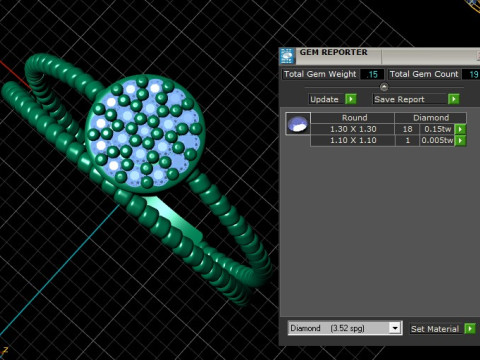Select the round diamond gem thumbnail

tap(298, 124)
